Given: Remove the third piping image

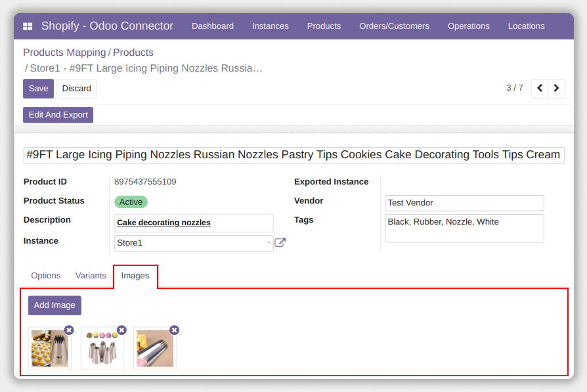Looking at the screenshot, I should click(x=175, y=330).
